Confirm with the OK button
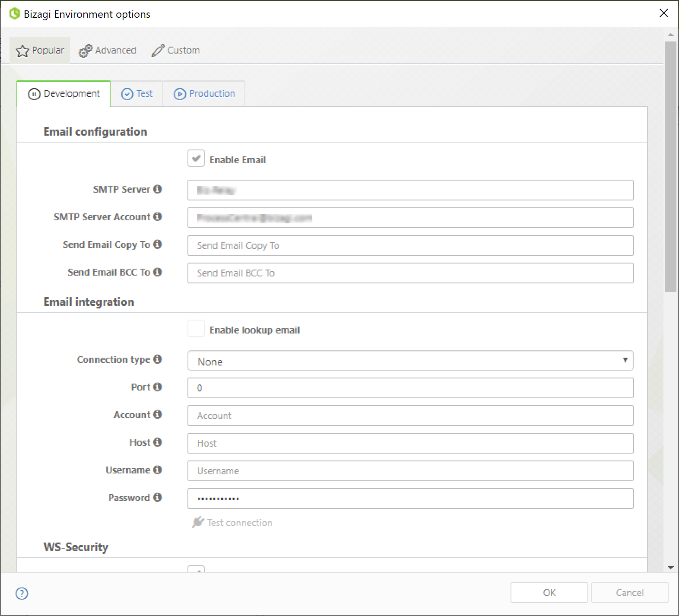679x616 pixels. 549,593
